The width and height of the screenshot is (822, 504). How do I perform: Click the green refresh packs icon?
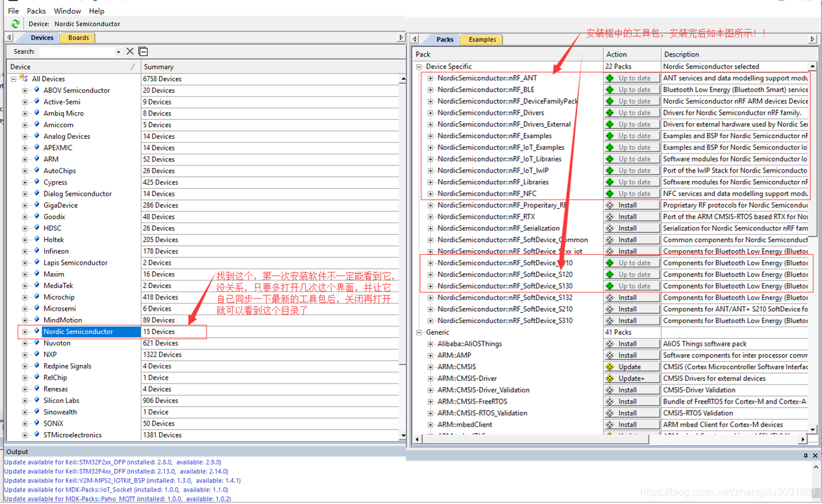pyautogui.click(x=16, y=24)
